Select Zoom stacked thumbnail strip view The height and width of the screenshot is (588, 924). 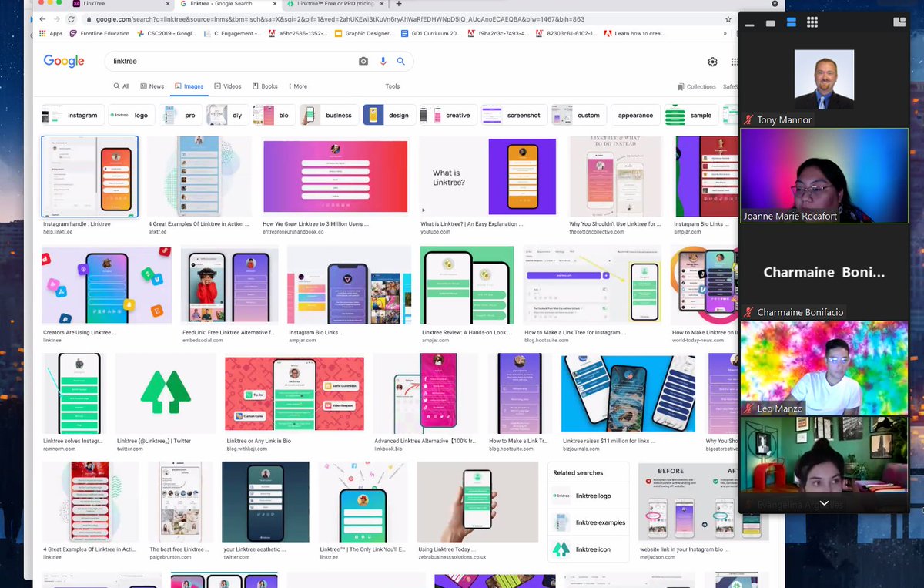point(791,23)
